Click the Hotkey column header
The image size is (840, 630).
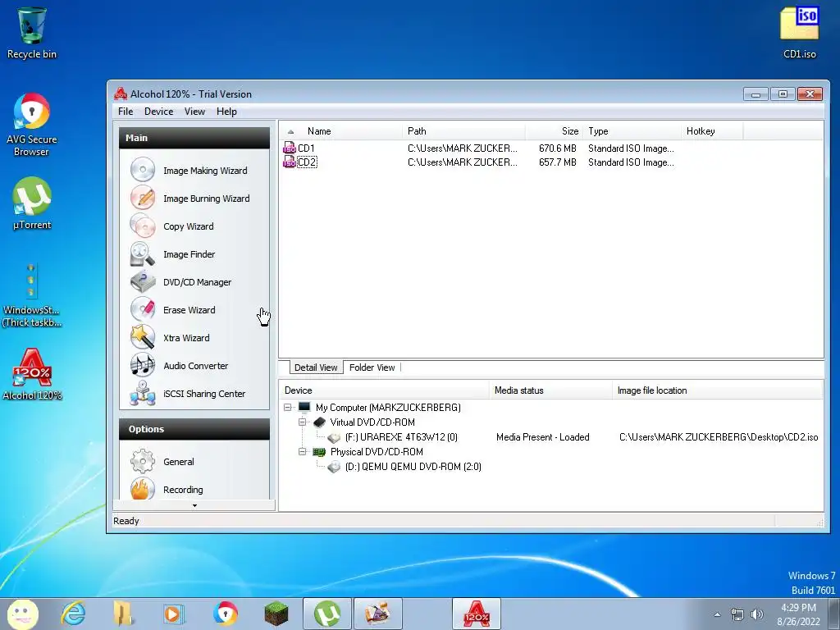tap(712, 131)
